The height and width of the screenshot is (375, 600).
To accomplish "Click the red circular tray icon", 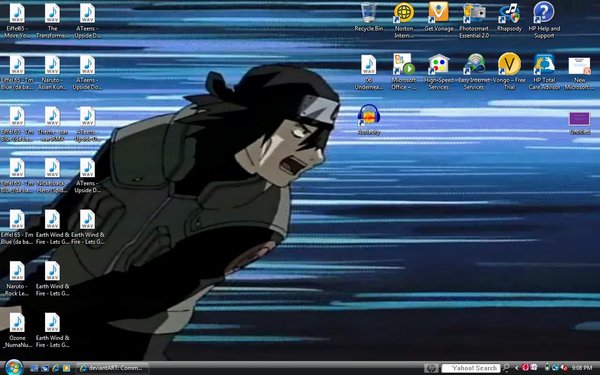I will pyautogui.click(x=525, y=368).
